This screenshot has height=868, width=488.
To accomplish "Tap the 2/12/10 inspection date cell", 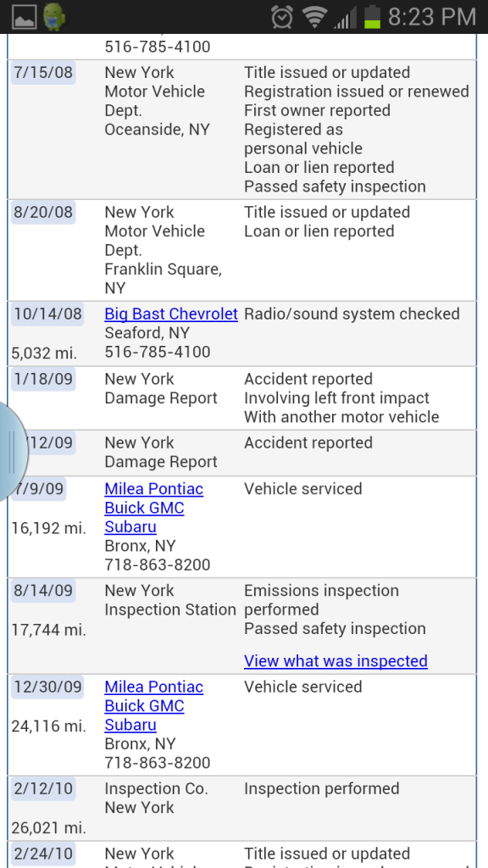I will tap(42, 788).
